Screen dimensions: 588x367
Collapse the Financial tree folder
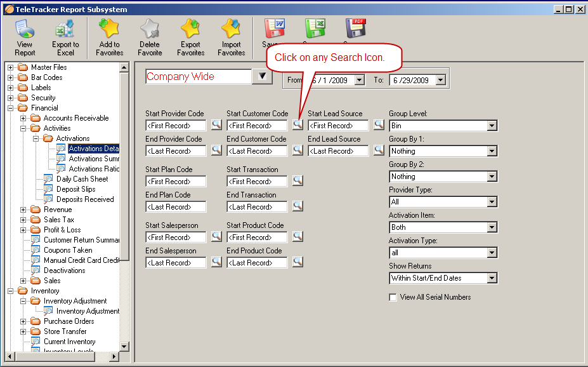pyautogui.click(x=11, y=108)
